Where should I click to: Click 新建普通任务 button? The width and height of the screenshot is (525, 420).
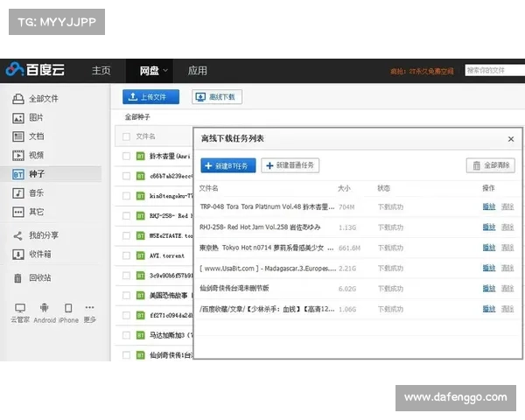tap(290, 165)
